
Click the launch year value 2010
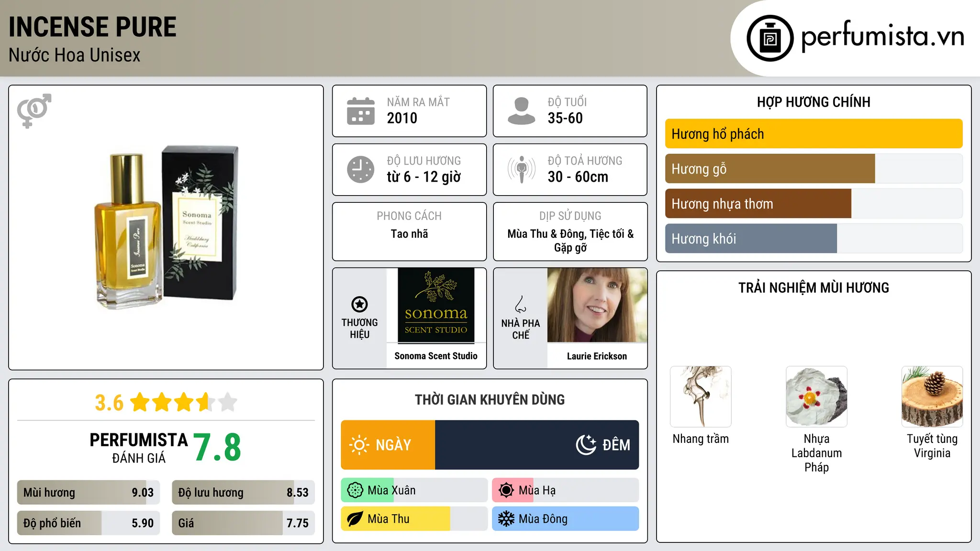click(x=402, y=118)
